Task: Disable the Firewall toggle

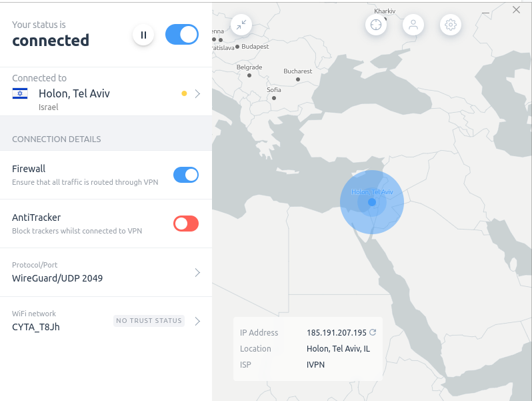Action: 186,175
